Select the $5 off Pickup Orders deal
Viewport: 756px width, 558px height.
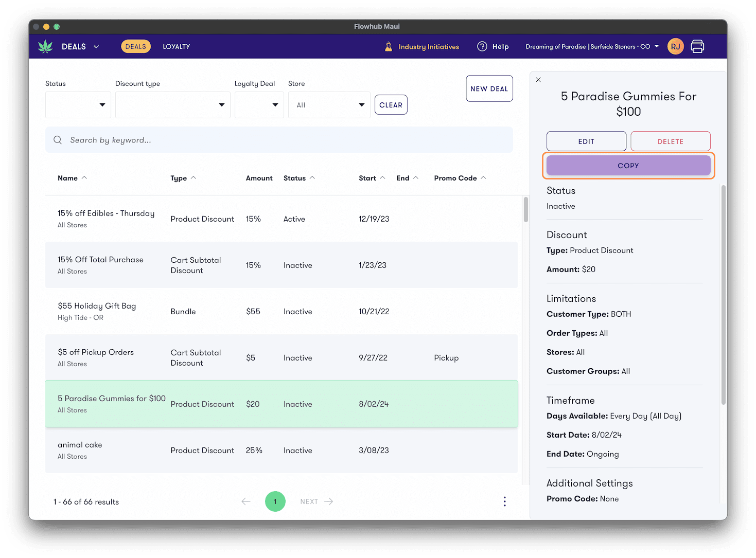[282, 357]
